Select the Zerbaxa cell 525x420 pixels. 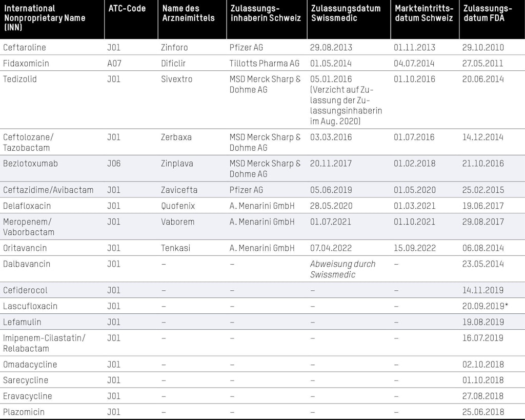(x=176, y=137)
